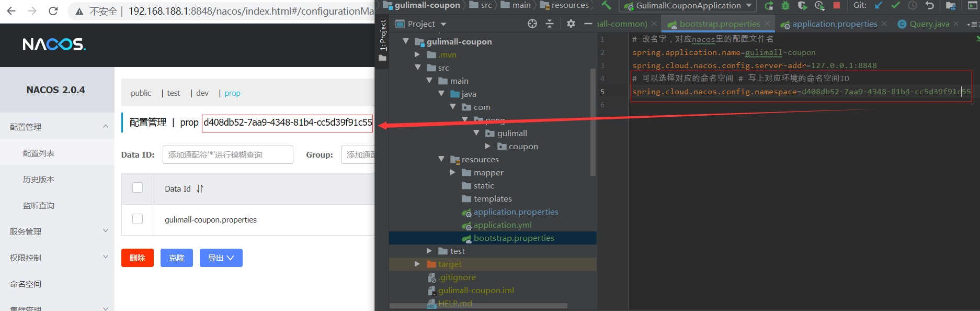Switch to the public namespace tab
This screenshot has width=980, height=311.
(x=141, y=93)
